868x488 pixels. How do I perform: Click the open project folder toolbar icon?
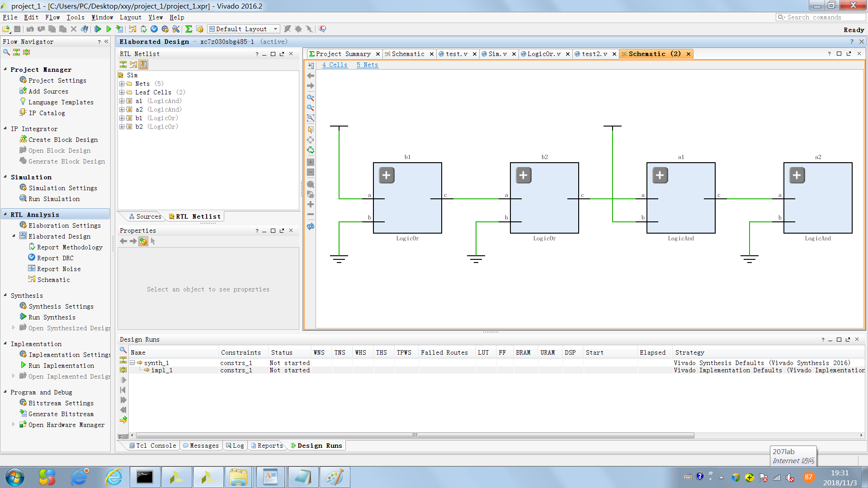(x=6, y=29)
